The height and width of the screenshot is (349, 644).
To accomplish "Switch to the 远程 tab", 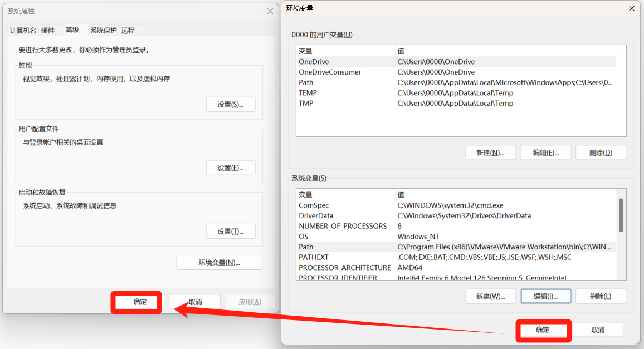I will tap(128, 31).
